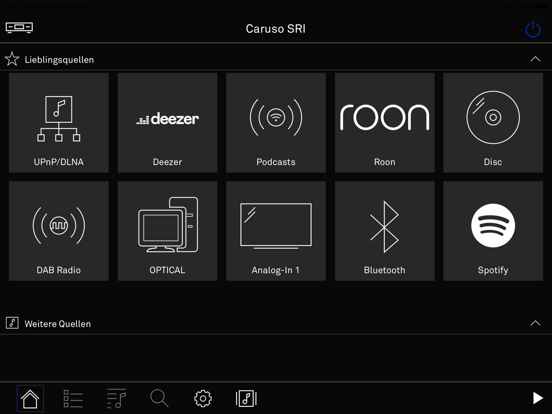The width and height of the screenshot is (552, 414).
Task: Select the Disc source
Action: 493,123
